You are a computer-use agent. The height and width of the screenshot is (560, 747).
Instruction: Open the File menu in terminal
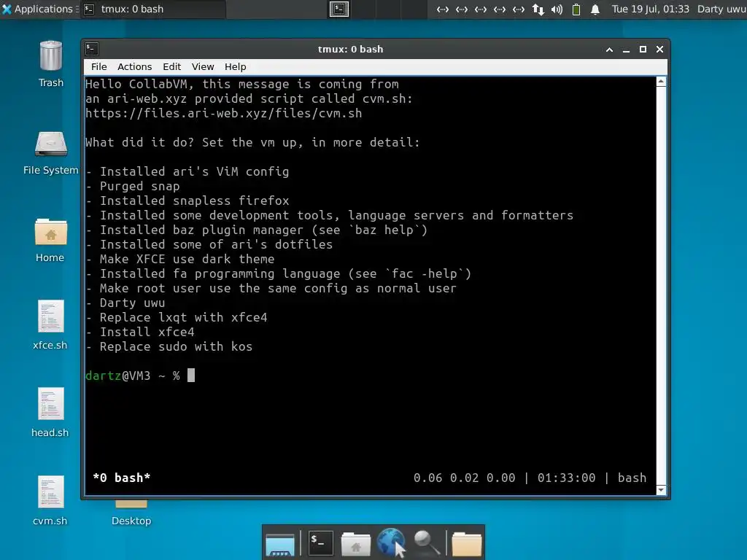(x=99, y=66)
